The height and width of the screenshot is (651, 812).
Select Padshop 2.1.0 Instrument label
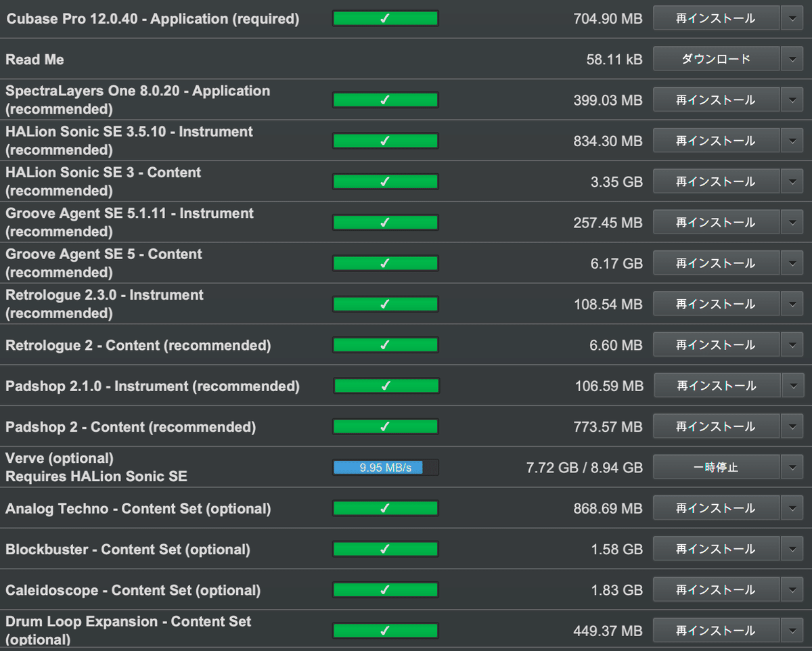click(x=152, y=386)
